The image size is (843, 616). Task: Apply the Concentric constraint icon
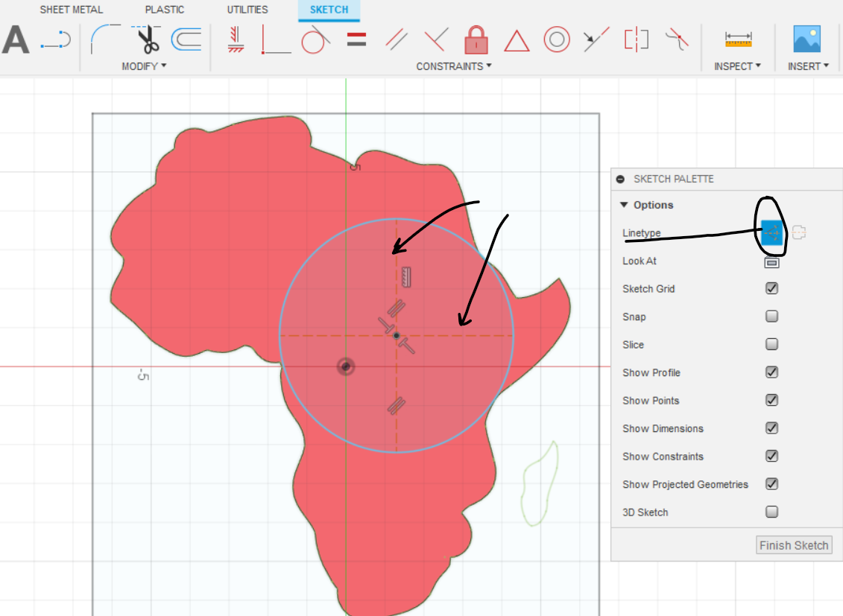[x=557, y=39]
